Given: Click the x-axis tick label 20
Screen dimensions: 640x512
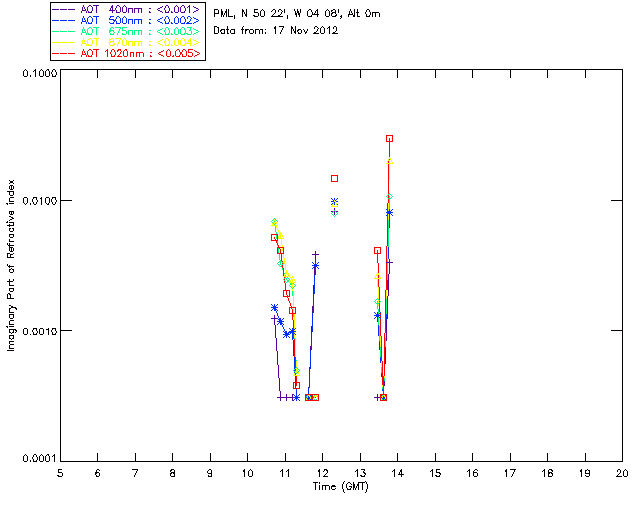Looking at the screenshot, I should (x=622, y=473).
